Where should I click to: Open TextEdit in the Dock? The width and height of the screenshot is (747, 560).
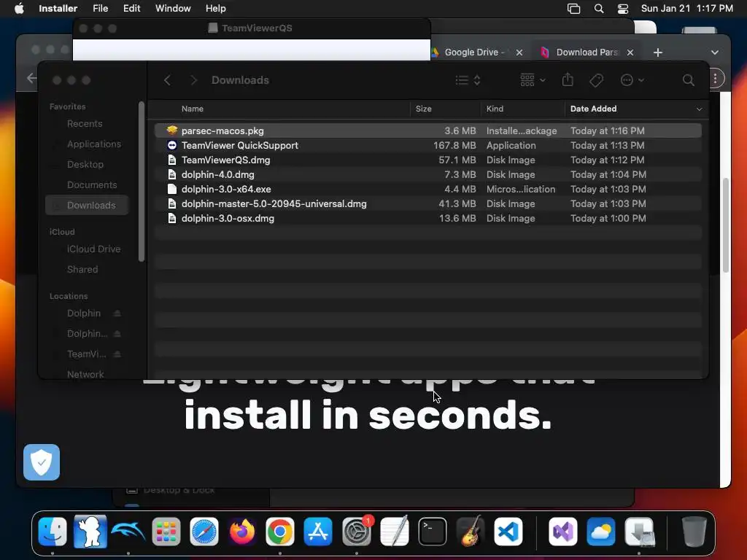click(x=395, y=532)
